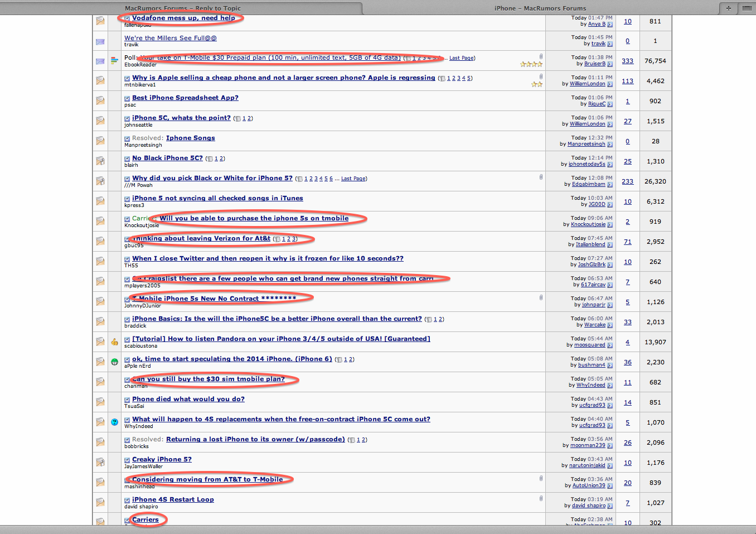The height and width of the screenshot is (534, 756).
Task: Click the folder status icon for the "iPhone 5 not syncing" thread
Action: point(100,201)
